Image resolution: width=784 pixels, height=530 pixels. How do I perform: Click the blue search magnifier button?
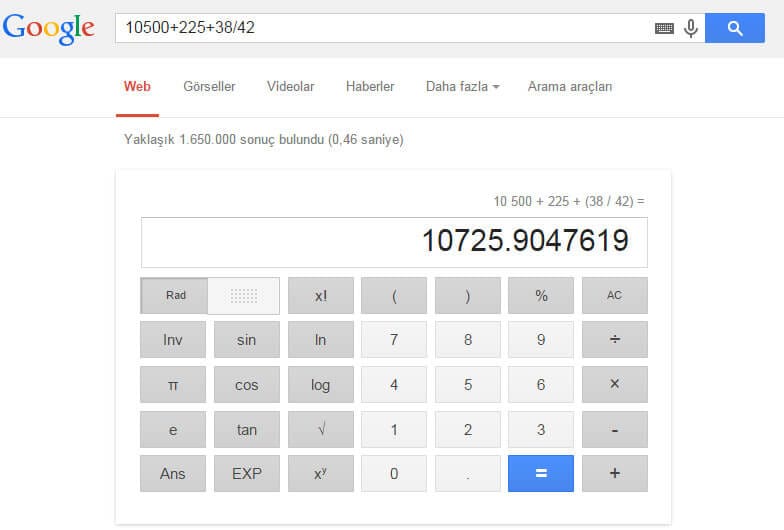click(x=735, y=28)
